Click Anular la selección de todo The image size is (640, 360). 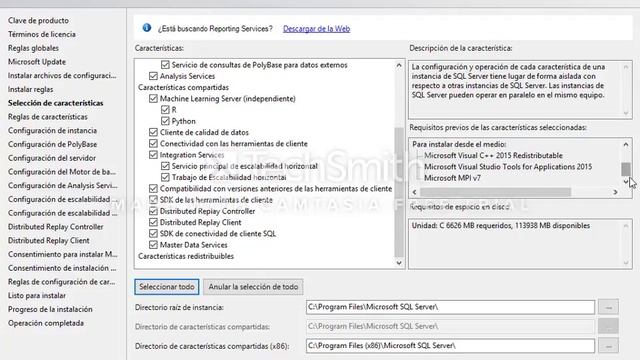(x=253, y=287)
